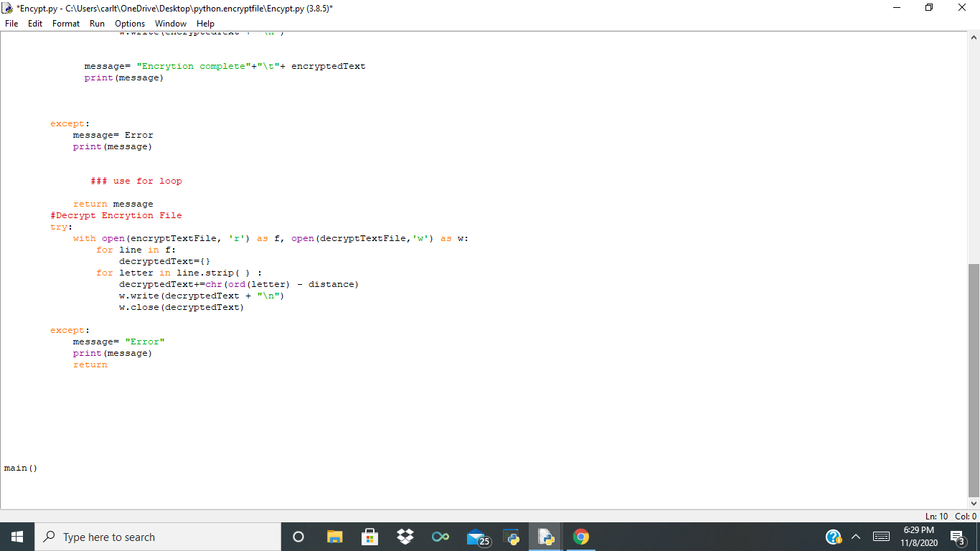This screenshot has width=980, height=551.
Task: Click the scrollbar down arrow
Action: point(974,503)
